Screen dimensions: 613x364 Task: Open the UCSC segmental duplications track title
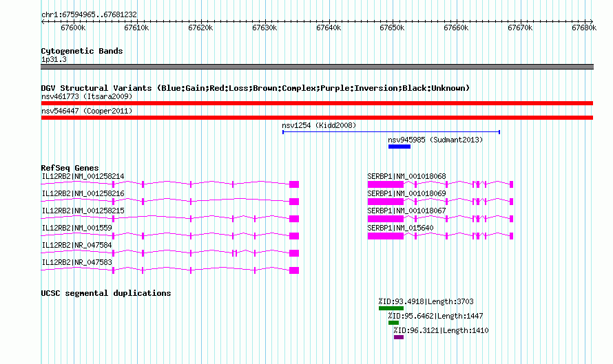(x=106, y=293)
